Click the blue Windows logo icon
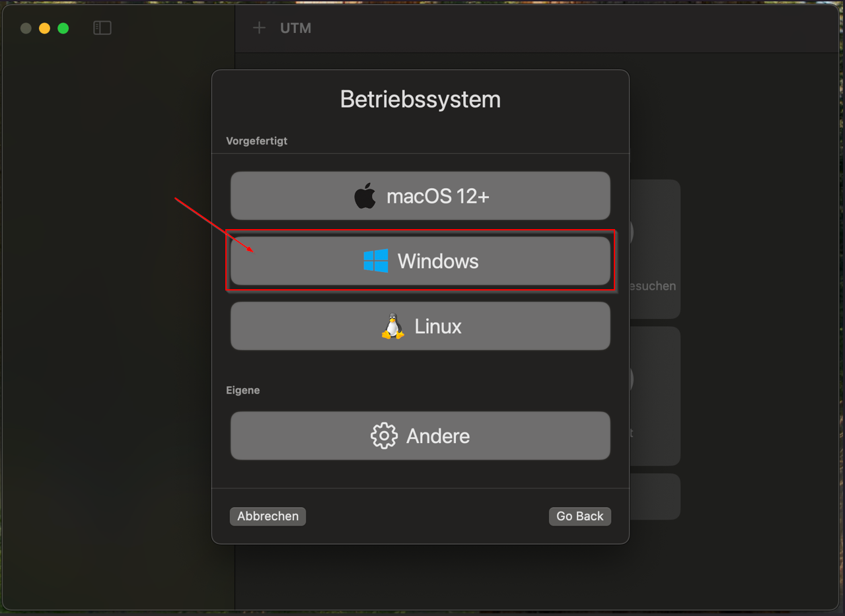 tap(376, 261)
